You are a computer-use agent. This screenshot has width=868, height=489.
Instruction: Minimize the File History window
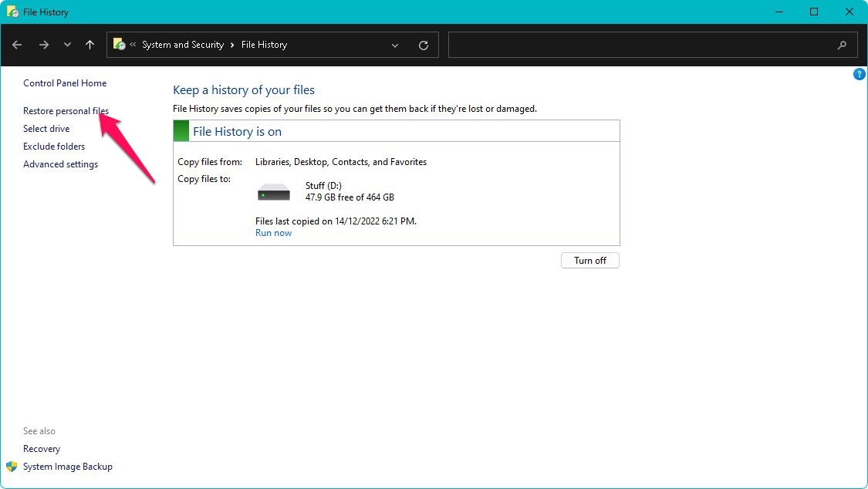click(778, 12)
